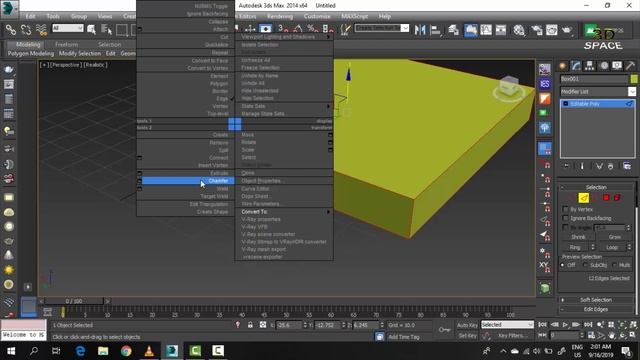This screenshot has width=640, height=360.
Task: Click the Unlink Selection toolbar icon
Action: 26,30
